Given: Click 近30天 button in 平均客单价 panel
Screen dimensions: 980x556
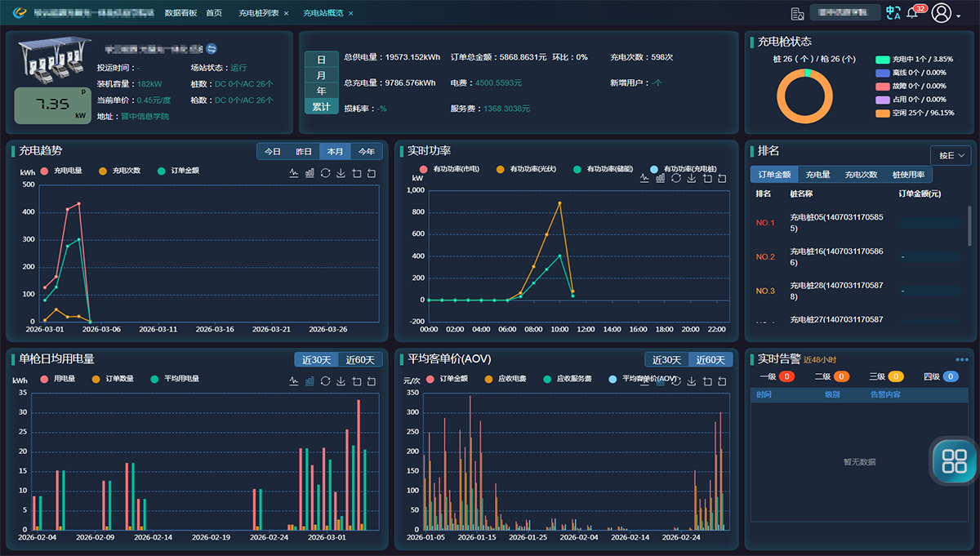Looking at the screenshot, I should coord(666,360).
